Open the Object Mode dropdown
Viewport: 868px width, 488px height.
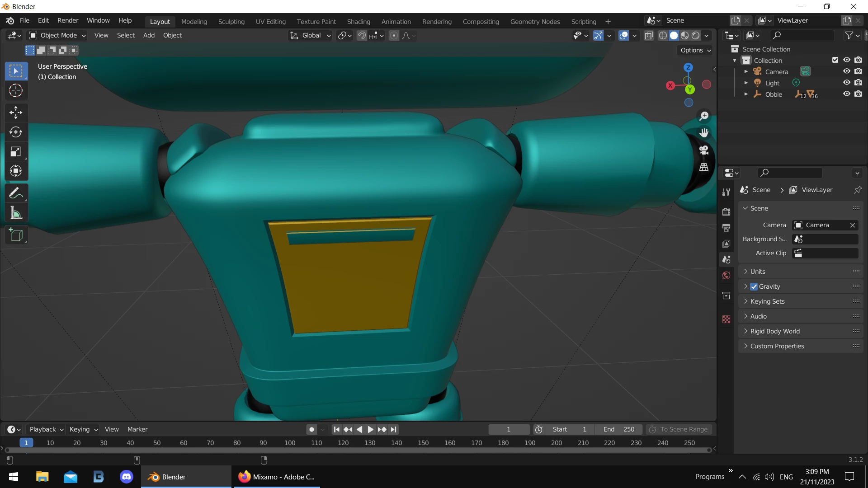tap(57, 35)
